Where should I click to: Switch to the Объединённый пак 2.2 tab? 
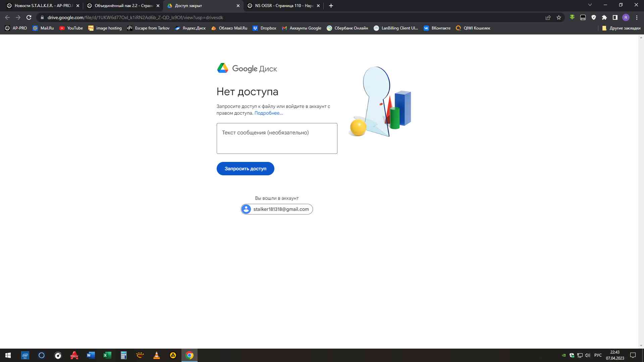[122, 5]
